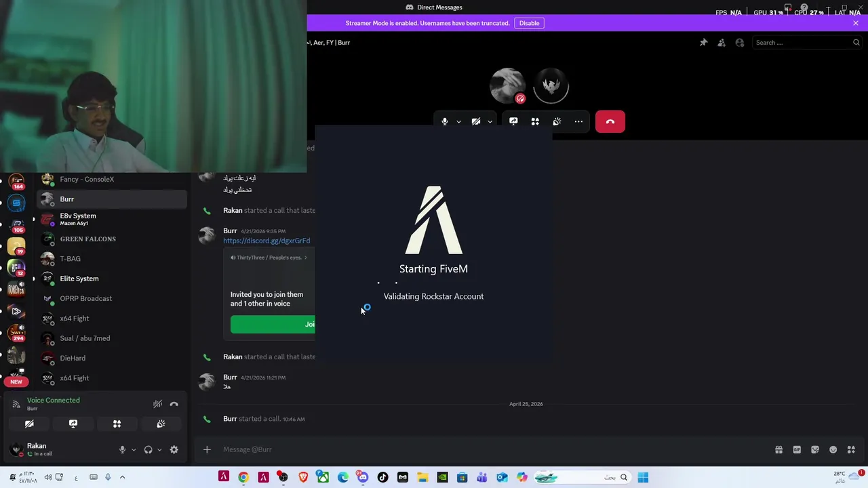Screen dimensions: 868x488
Task: Click Voice Connected status text
Action: pos(53,401)
